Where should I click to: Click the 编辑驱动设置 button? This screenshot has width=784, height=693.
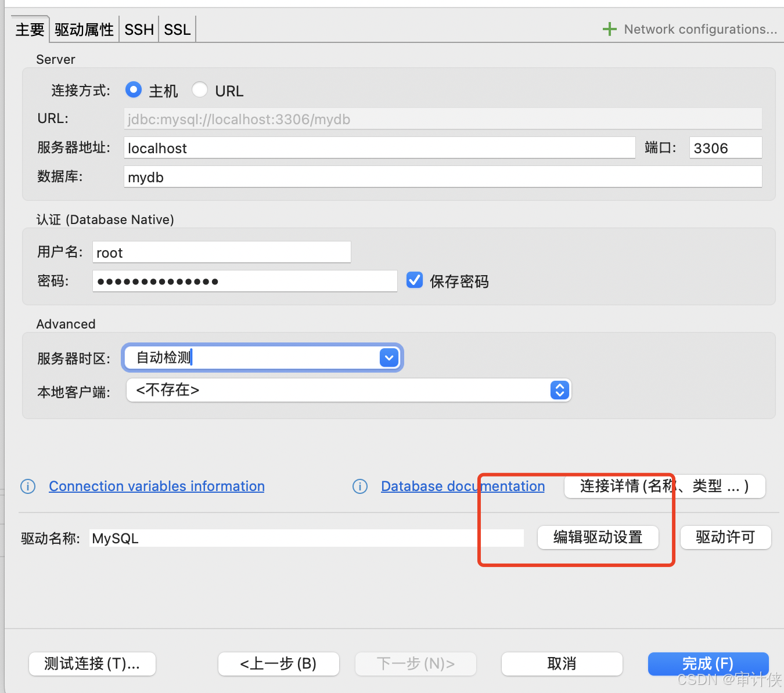598,537
